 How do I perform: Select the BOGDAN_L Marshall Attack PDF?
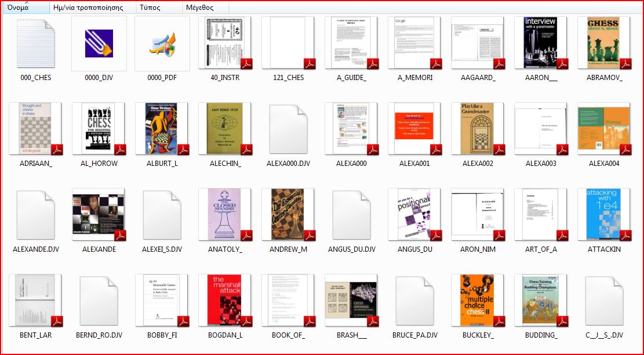point(225,300)
